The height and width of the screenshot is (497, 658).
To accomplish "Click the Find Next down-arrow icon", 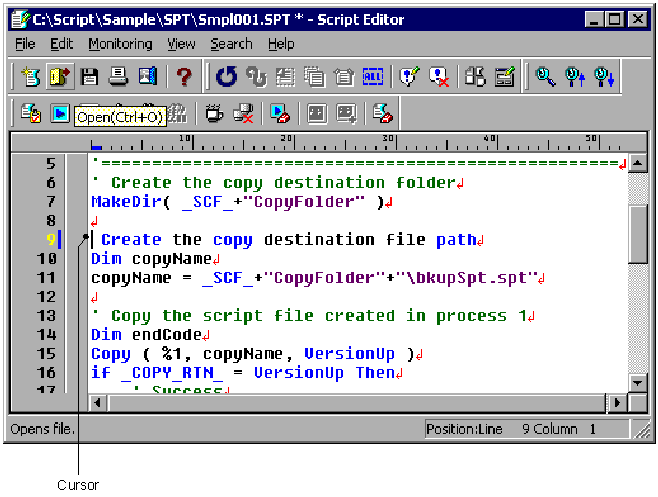I will click(x=605, y=77).
